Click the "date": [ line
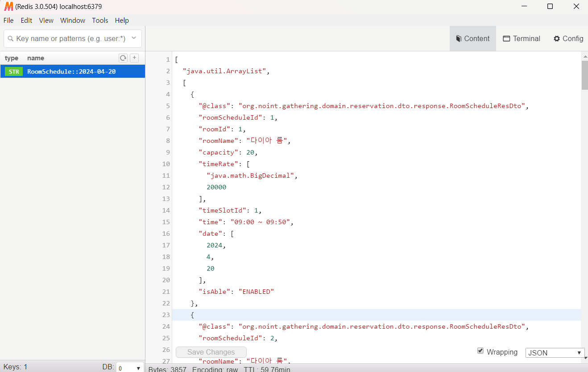The image size is (588, 372). click(x=216, y=234)
